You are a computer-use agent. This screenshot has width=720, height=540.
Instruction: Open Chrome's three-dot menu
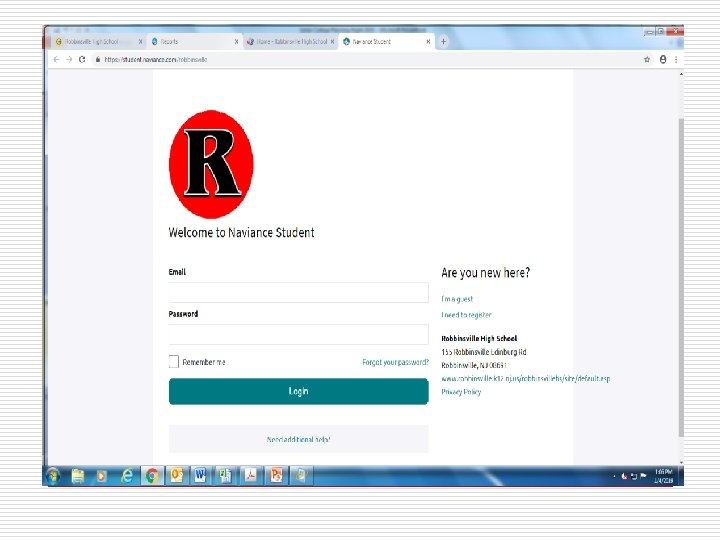coord(676,59)
